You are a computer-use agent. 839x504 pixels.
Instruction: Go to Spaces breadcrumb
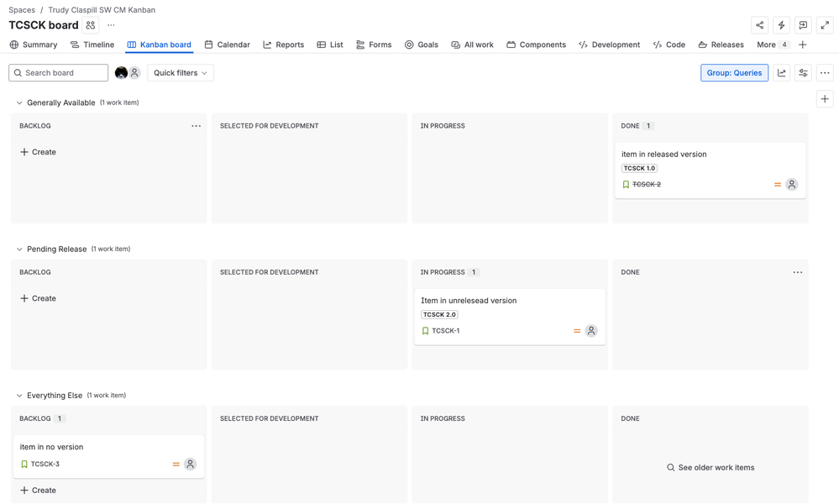pyautogui.click(x=22, y=10)
